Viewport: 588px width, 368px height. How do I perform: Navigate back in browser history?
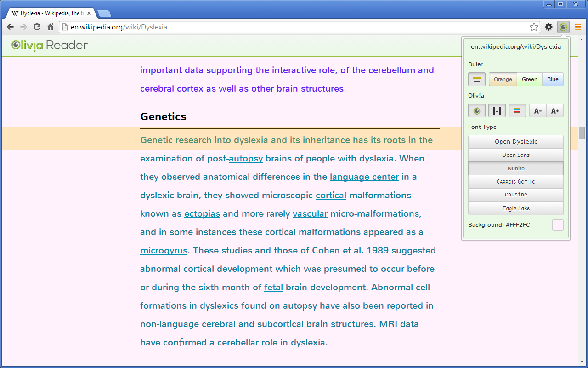point(10,27)
